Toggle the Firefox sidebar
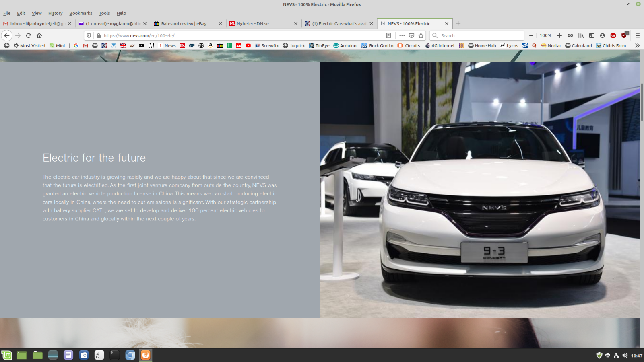 coord(592,35)
